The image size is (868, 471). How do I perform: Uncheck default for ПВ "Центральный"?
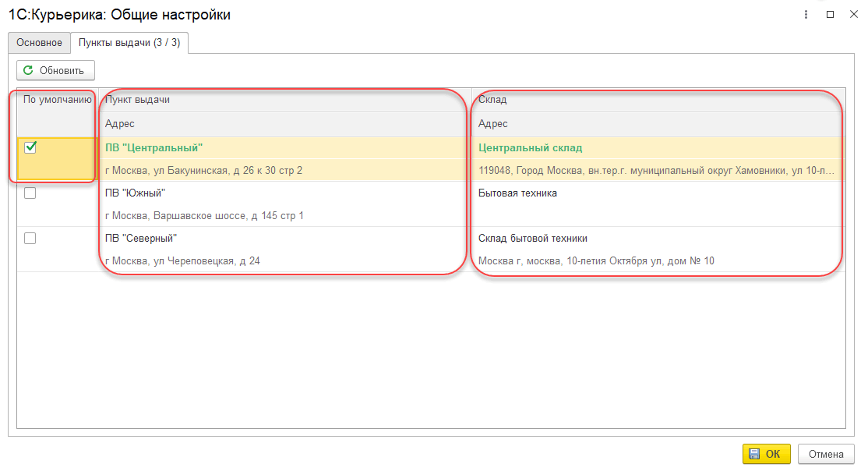(30, 147)
